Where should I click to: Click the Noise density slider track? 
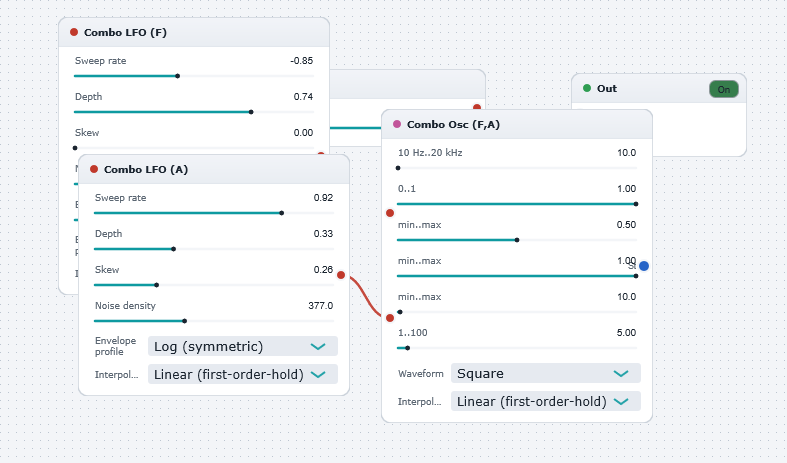tap(214, 321)
